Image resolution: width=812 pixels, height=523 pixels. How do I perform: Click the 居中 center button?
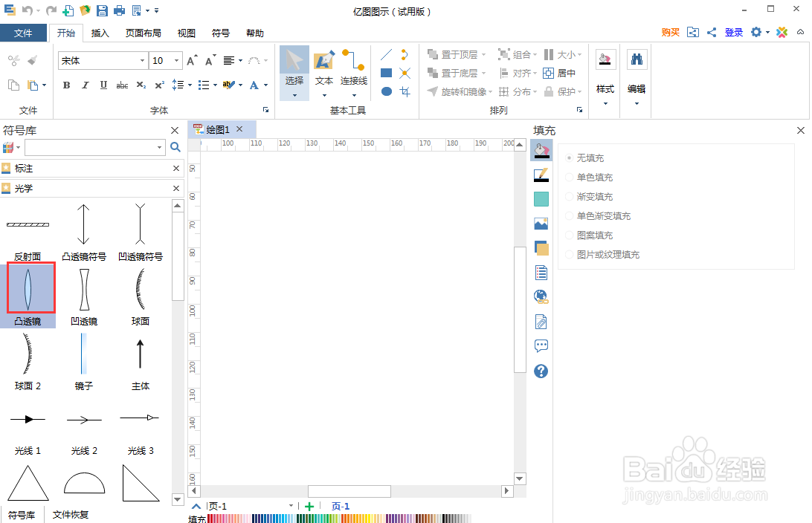click(559, 74)
